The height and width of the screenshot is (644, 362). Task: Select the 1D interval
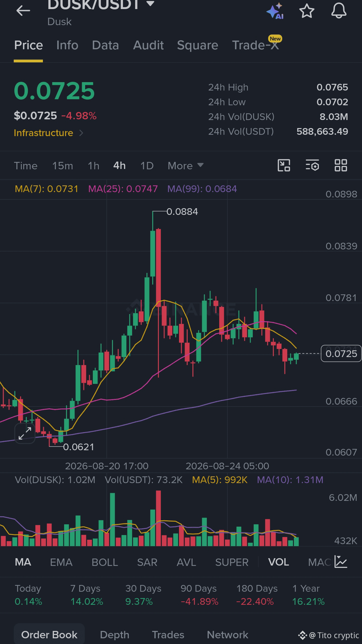[x=147, y=166]
